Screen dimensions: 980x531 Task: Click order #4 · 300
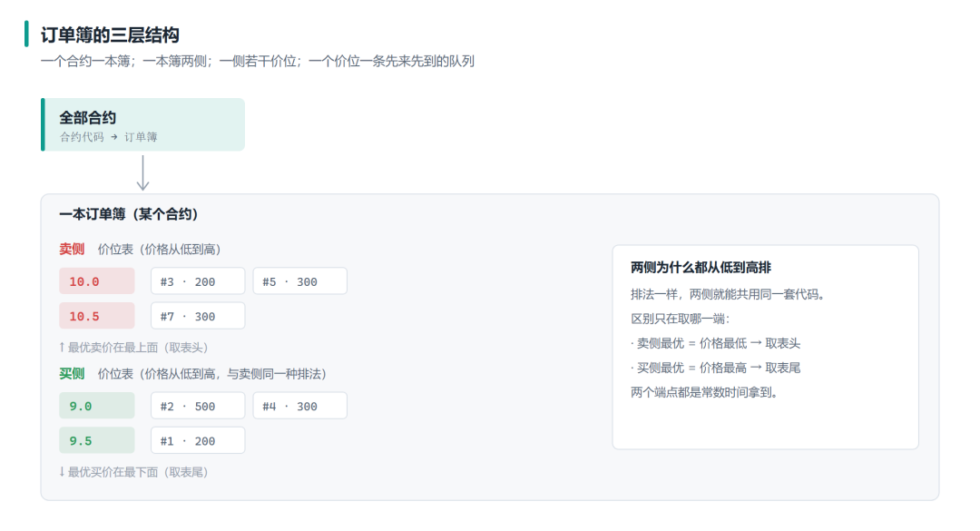[x=300, y=406]
